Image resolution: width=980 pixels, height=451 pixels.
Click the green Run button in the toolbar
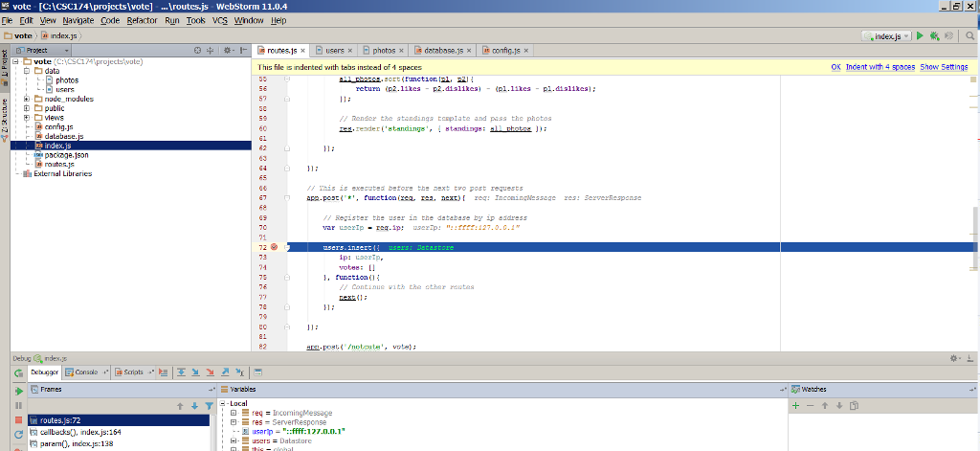coord(920,35)
